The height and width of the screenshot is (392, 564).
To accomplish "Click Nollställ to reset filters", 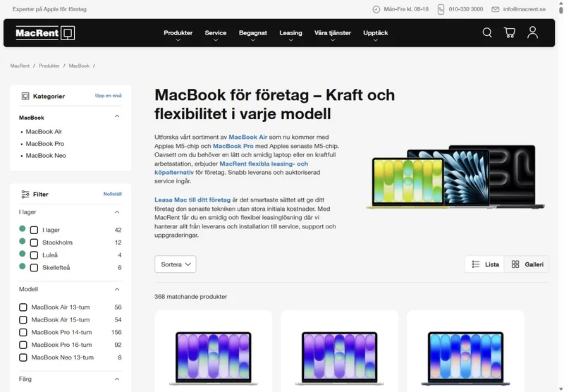I will point(112,194).
